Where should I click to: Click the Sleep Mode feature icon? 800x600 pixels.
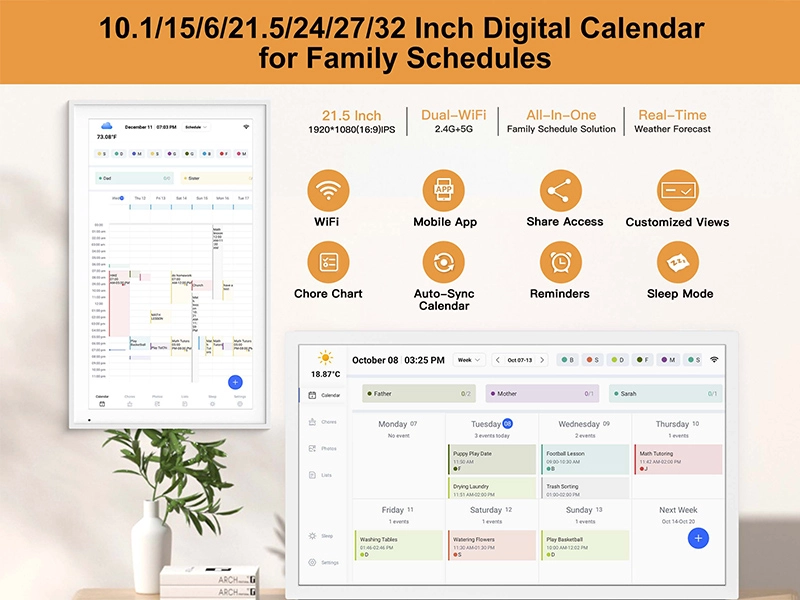click(677, 262)
